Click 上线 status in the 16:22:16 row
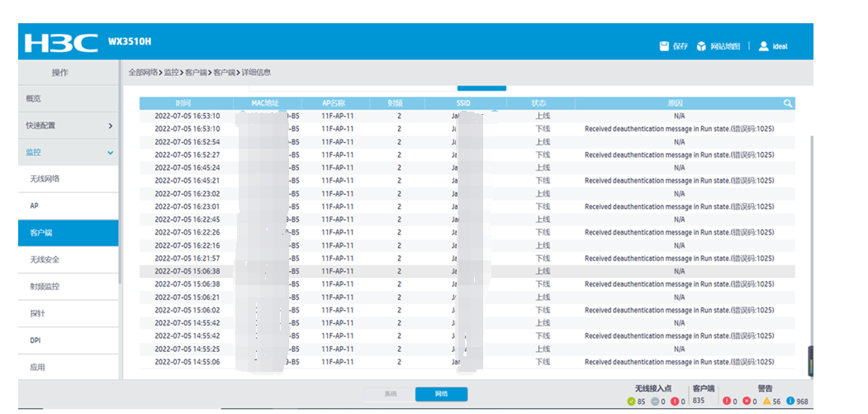 click(x=543, y=245)
